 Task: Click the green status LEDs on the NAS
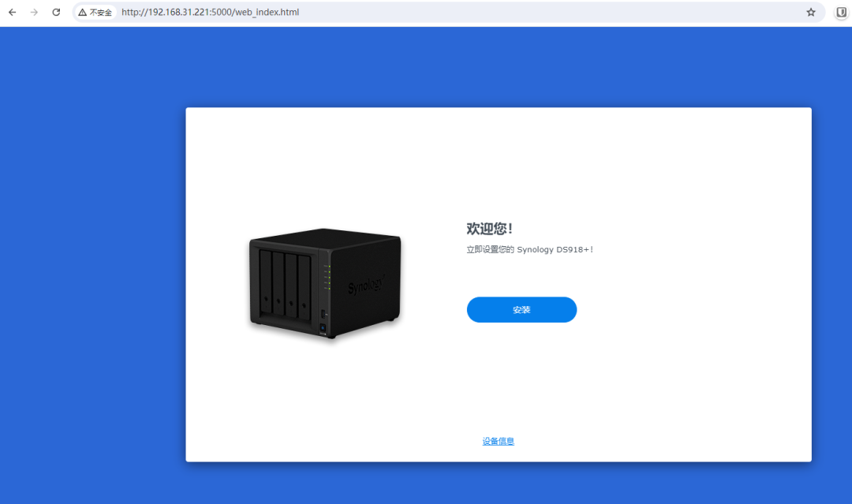(327, 277)
